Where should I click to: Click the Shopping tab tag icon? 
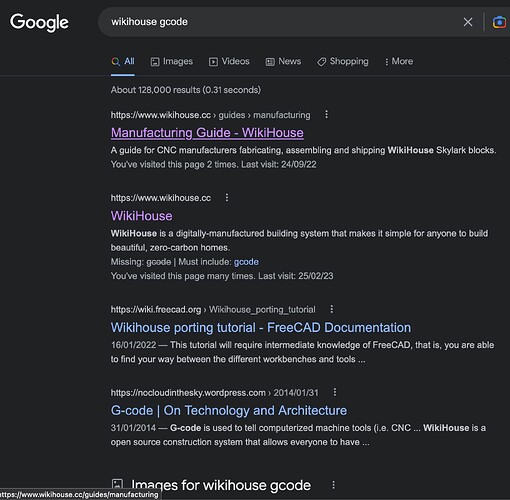click(321, 62)
